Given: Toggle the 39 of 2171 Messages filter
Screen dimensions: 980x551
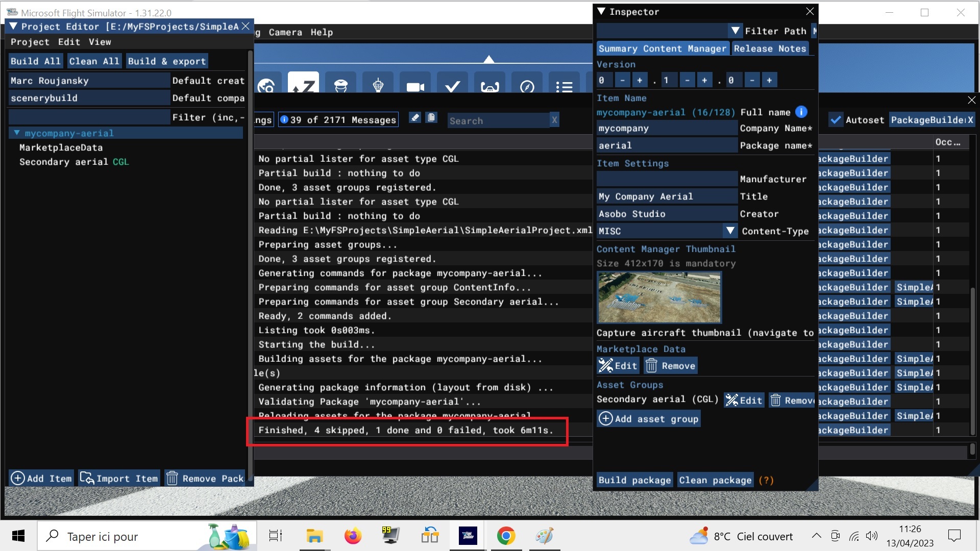Looking at the screenshot, I should click(338, 120).
